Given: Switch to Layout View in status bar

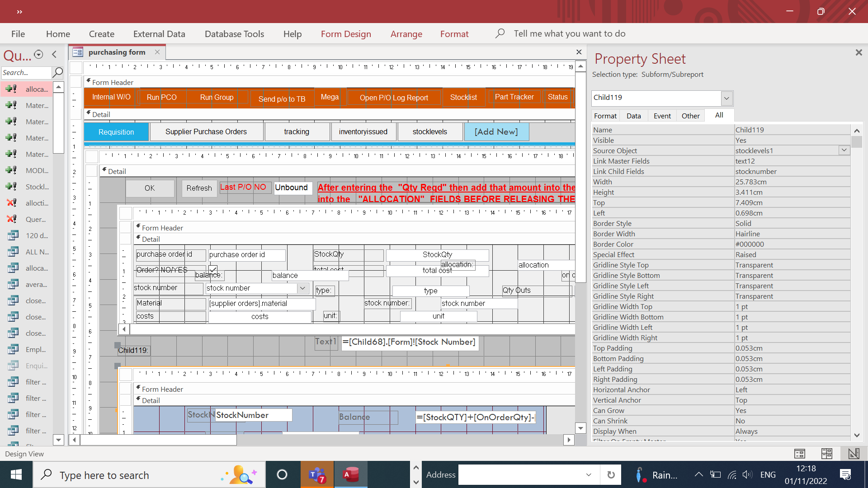Looking at the screenshot, I should coord(826,454).
